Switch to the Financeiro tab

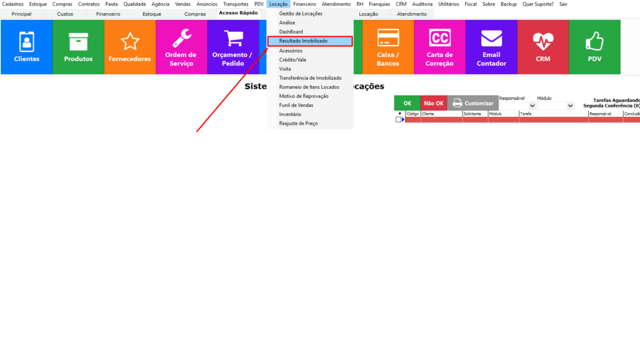(108, 14)
